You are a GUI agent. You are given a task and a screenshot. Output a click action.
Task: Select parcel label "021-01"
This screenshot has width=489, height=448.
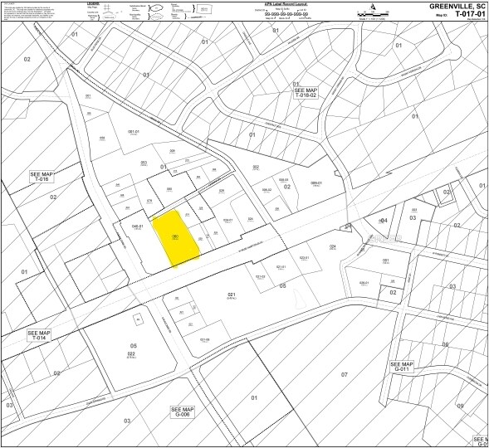281,266
